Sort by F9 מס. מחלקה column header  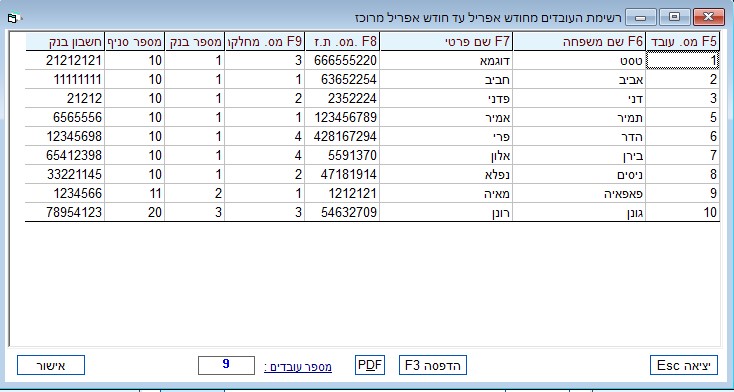tap(265, 42)
